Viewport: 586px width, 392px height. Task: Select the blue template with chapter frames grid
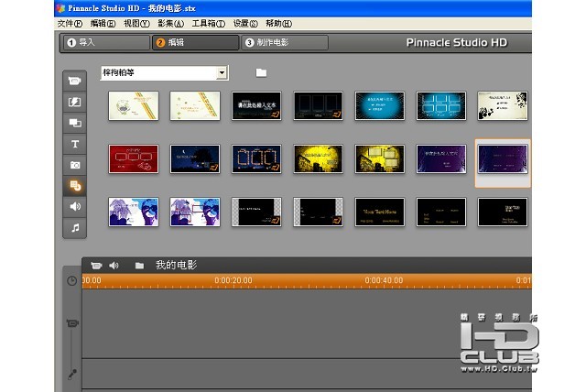tap(441, 105)
